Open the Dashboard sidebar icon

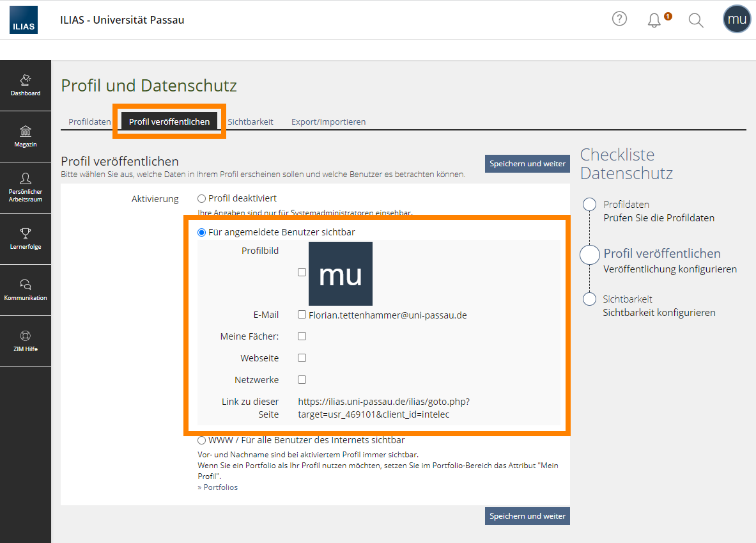pyautogui.click(x=26, y=86)
